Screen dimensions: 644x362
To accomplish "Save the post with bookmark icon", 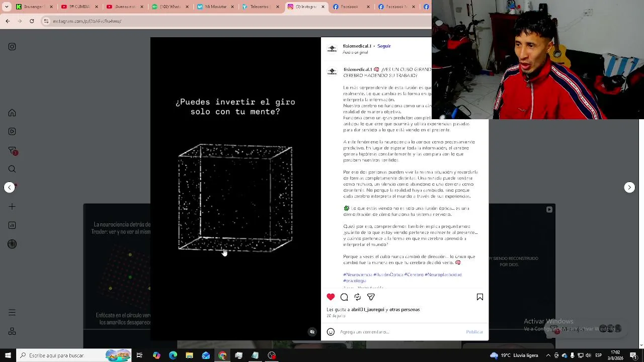I will coord(480,297).
